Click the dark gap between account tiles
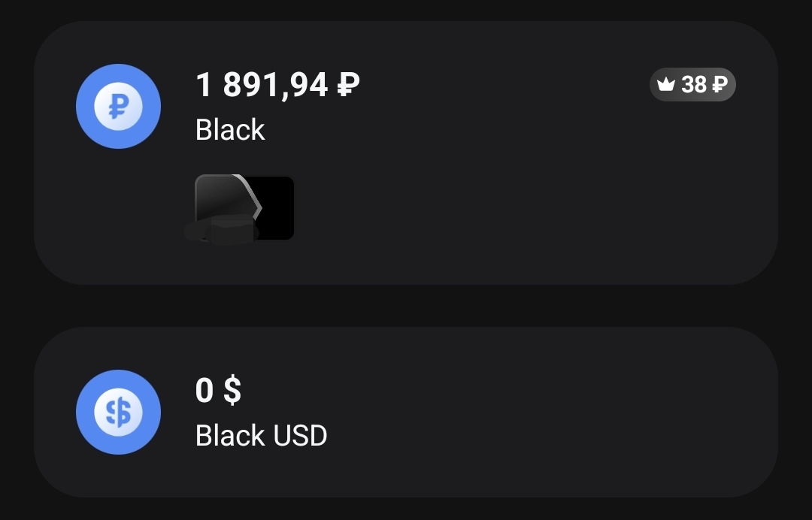Screen dimensions: 812x520 click(406, 306)
